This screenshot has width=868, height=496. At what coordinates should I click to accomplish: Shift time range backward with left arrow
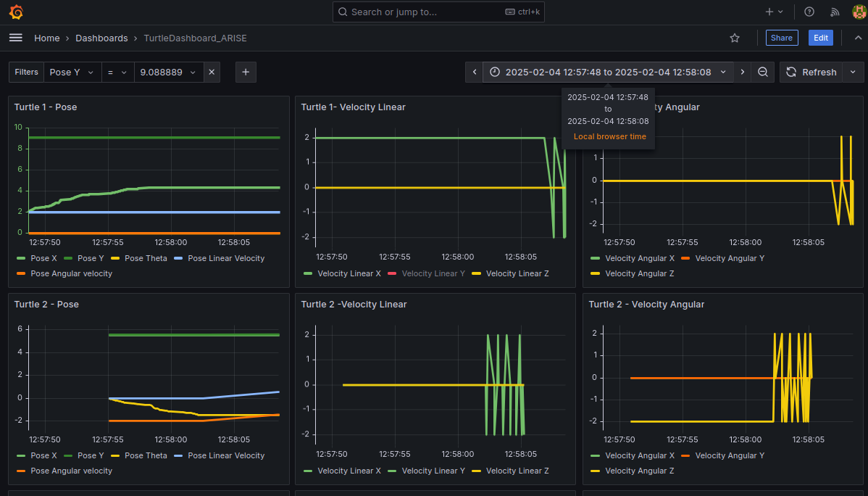tap(475, 72)
